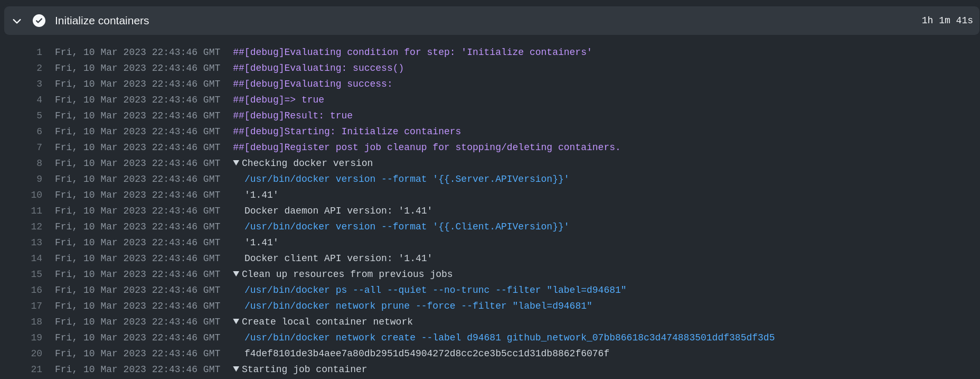Select line number 17 link

coord(36,306)
